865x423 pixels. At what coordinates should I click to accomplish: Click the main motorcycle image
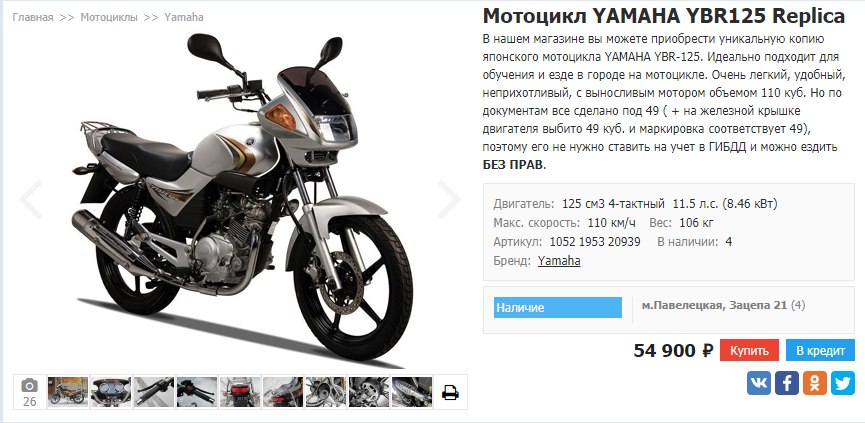(243, 197)
